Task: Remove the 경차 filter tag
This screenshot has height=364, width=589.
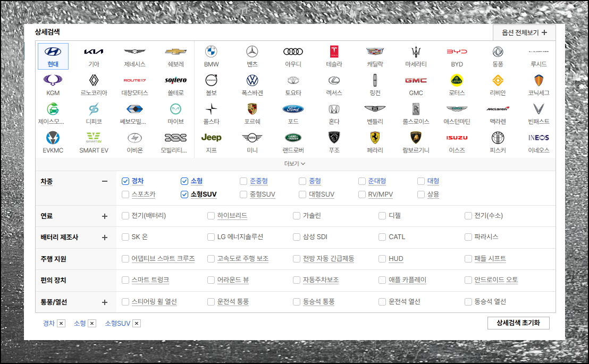Action: [61, 324]
